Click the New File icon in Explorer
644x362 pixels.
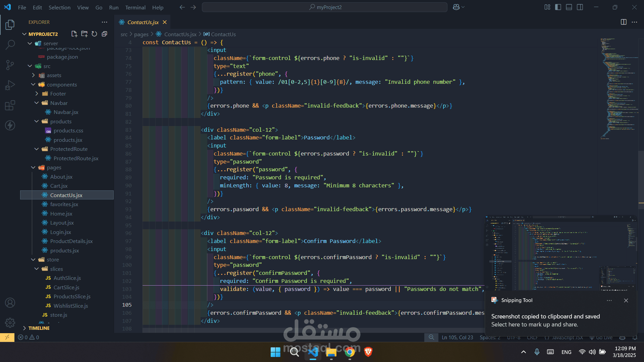[74, 34]
